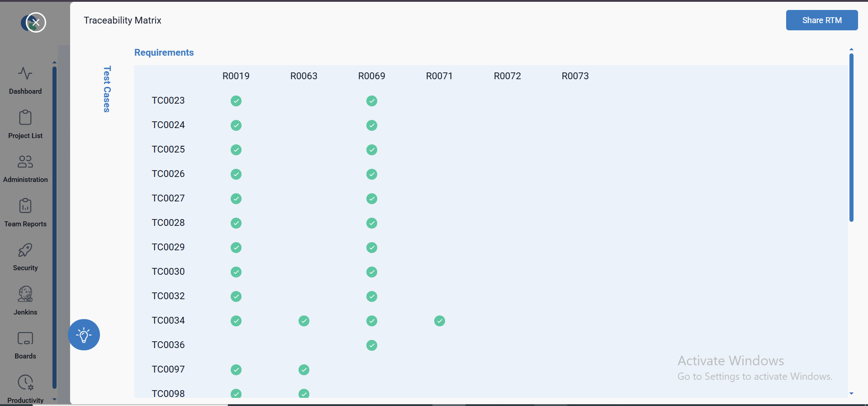Open the Dashboard icon in sidebar
Image resolution: width=868 pixels, height=406 pixels.
pyautogui.click(x=25, y=73)
